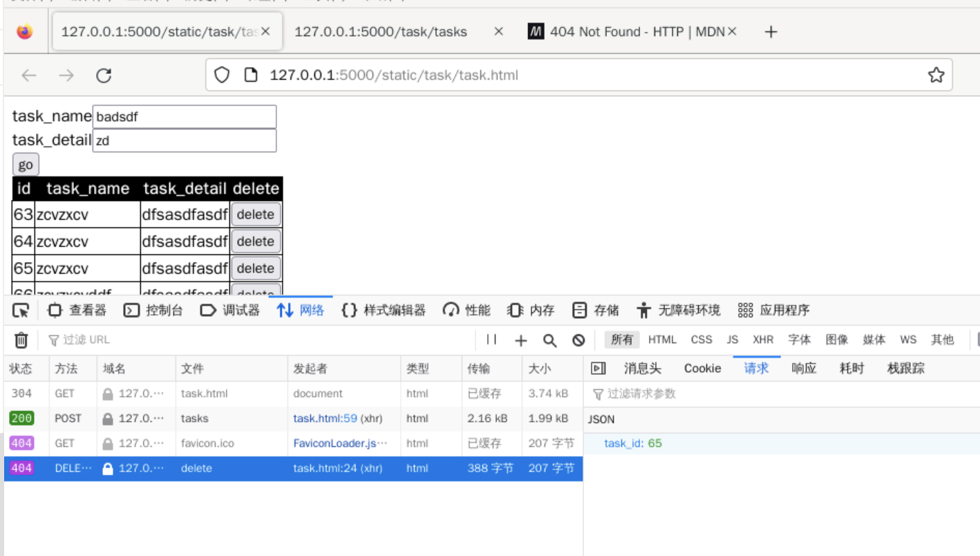Screen dimensions: 980x556
Task: Click the browser address bar
Action: click(x=578, y=75)
